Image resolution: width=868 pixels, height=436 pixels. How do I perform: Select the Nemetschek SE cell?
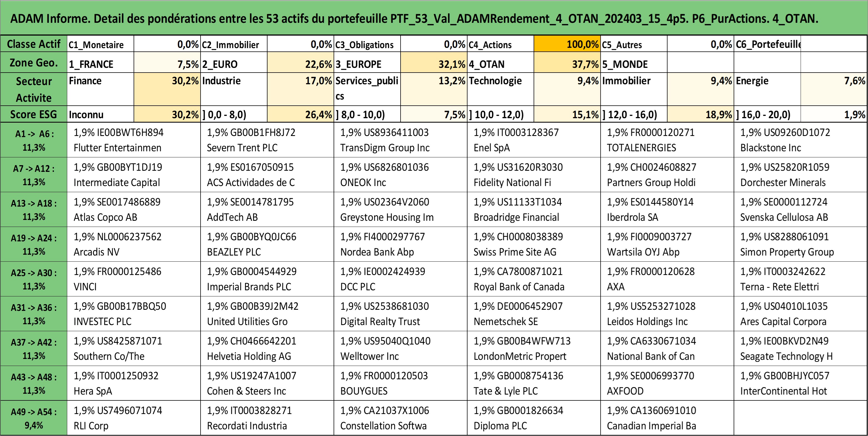pyautogui.click(x=534, y=314)
